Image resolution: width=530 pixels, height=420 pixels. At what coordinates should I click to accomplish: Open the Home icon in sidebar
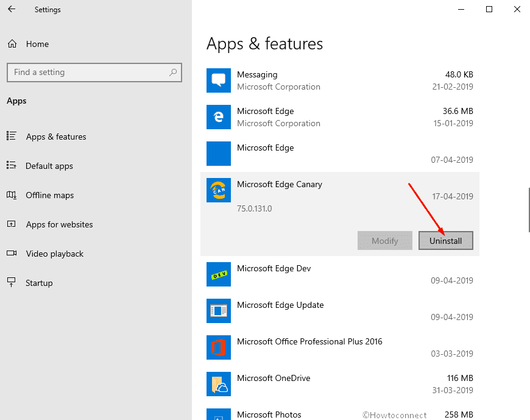point(12,44)
